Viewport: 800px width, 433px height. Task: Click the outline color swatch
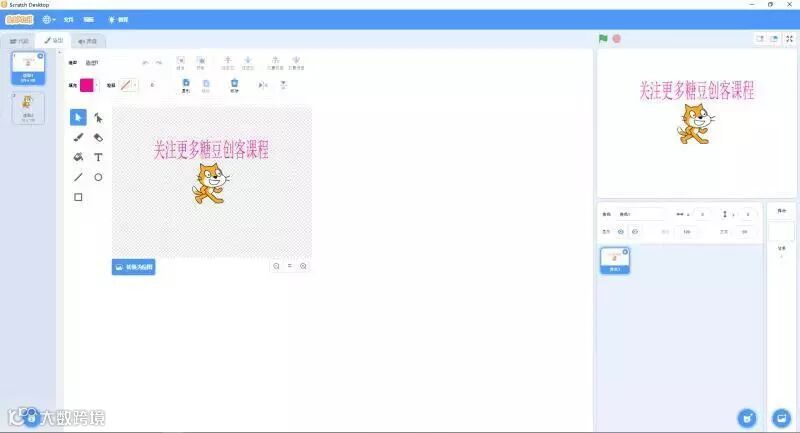(x=126, y=85)
